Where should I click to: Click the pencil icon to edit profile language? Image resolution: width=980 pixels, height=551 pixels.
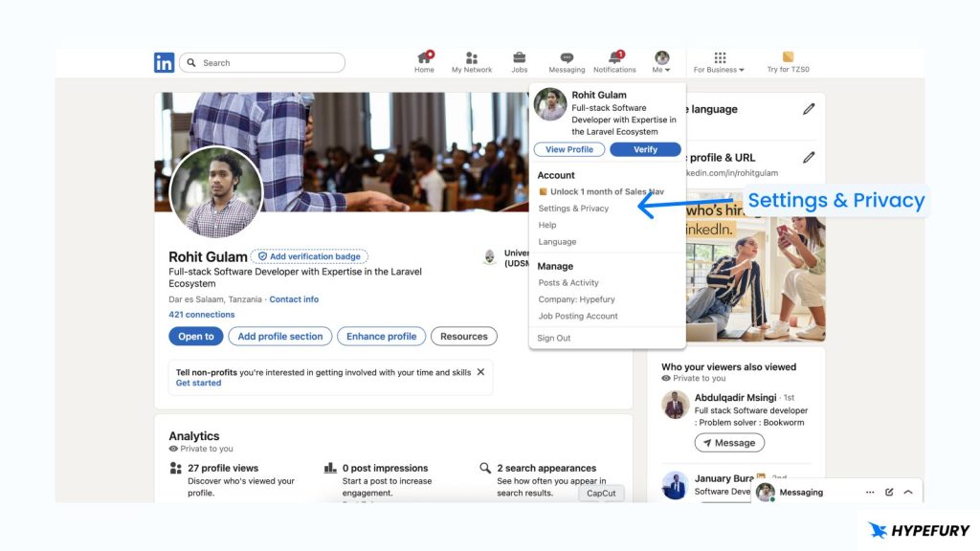click(810, 108)
